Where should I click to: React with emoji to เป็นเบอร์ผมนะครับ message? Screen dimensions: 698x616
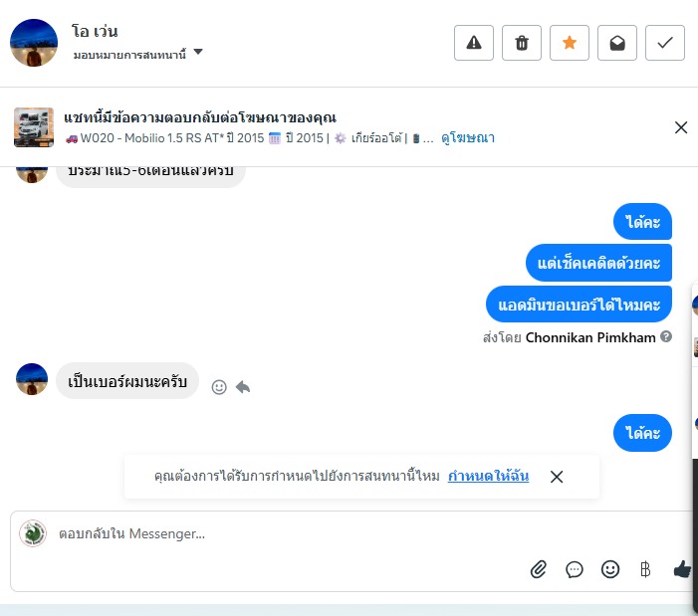pos(219,387)
